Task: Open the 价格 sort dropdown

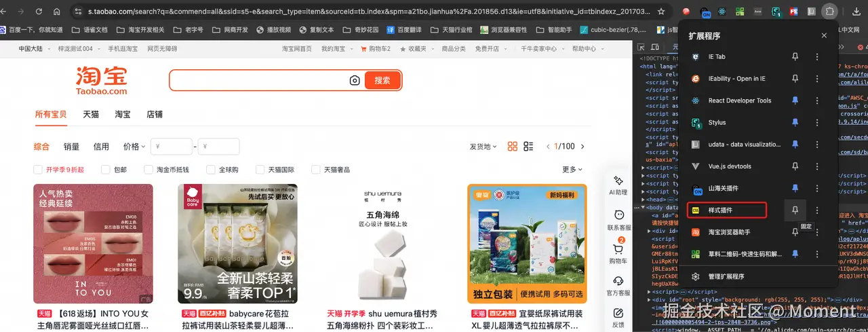Action: click(x=134, y=147)
